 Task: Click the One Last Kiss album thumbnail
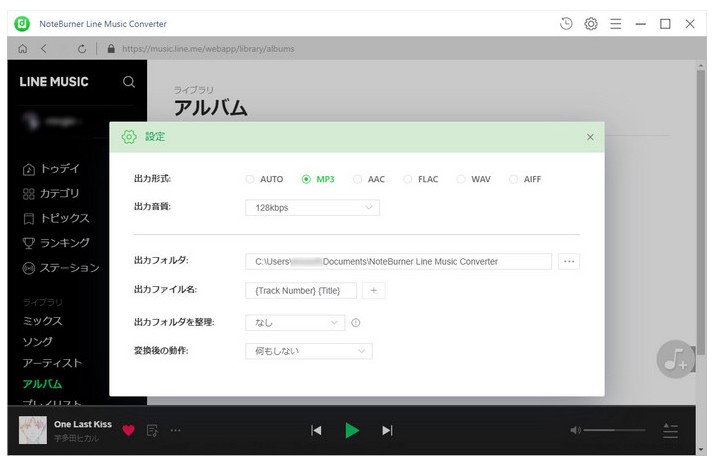[33, 430]
